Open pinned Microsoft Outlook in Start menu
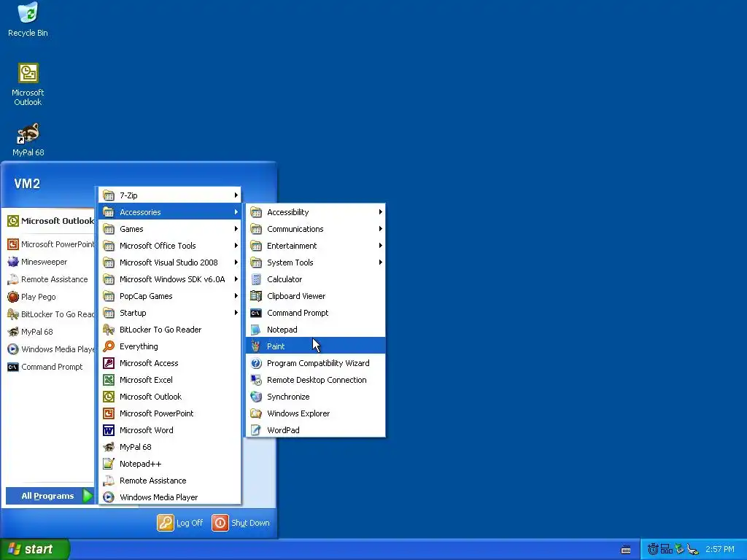The height and width of the screenshot is (560, 747). (x=50, y=221)
